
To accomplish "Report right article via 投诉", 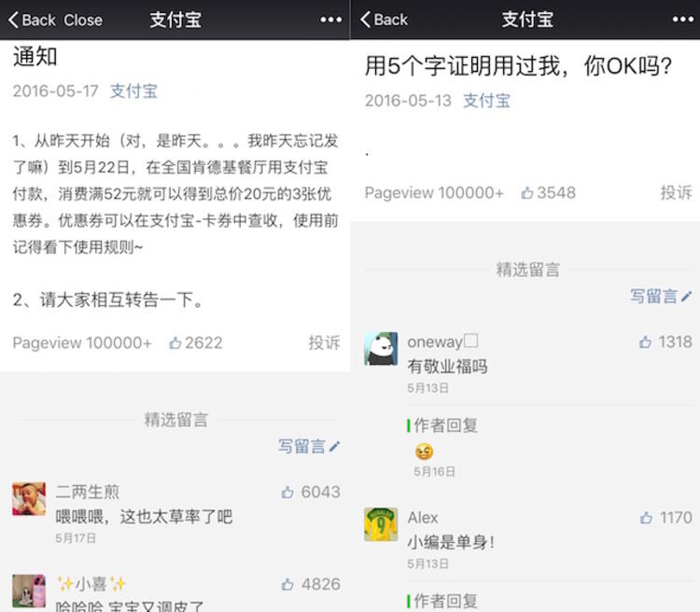I will click(676, 192).
